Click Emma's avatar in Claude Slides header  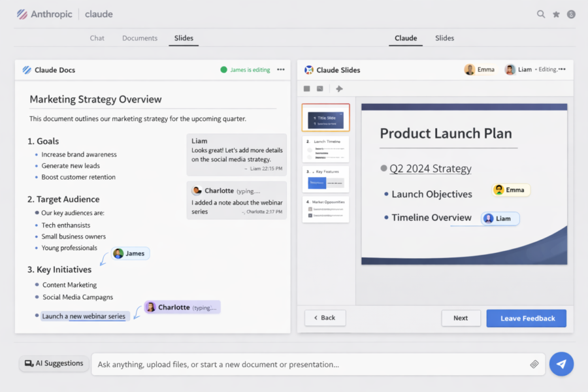pyautogui.click(x=469, y=69)
